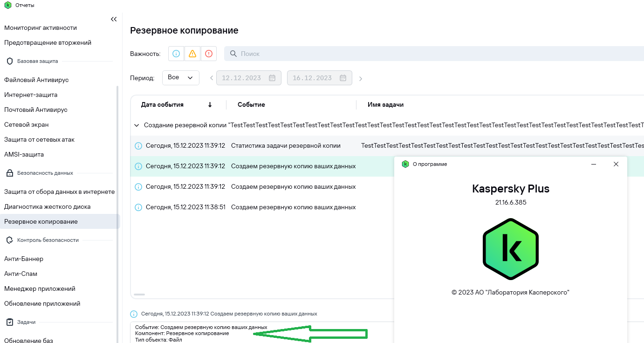Go to next period arrow

pos(361,78)
